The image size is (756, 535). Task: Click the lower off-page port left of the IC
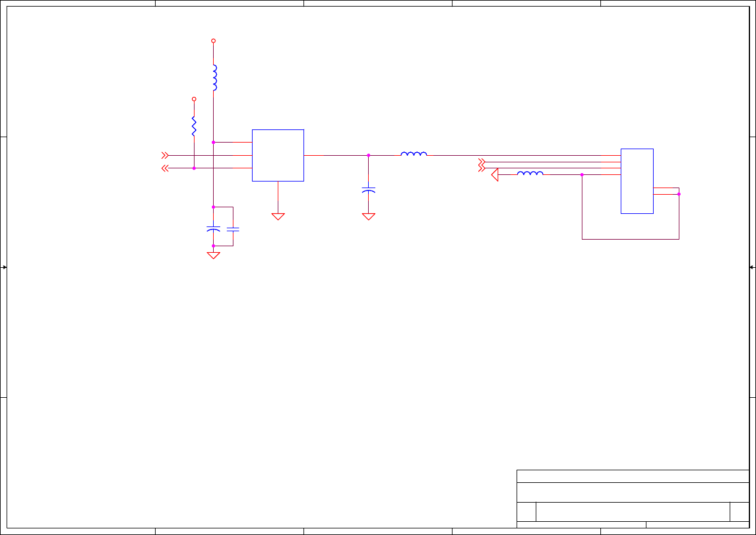[165, 168]
